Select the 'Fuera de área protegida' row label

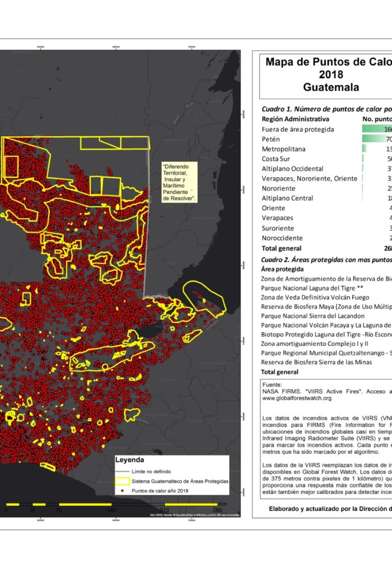click(x=298, y=129)
